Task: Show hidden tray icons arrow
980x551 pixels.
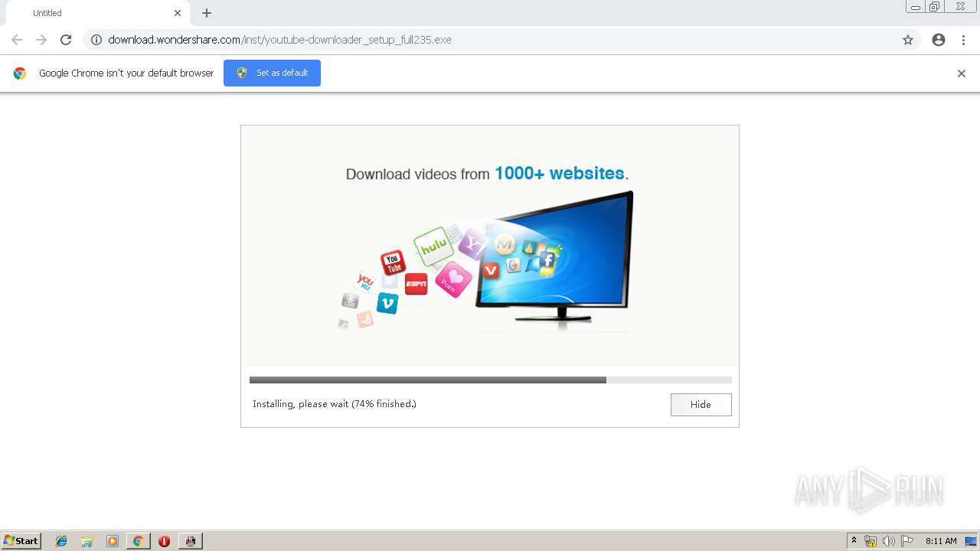Action: [854, 541]
